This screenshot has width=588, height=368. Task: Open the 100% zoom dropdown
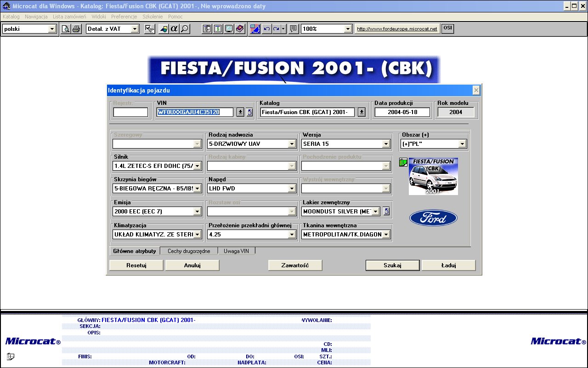tap(348, 29)
